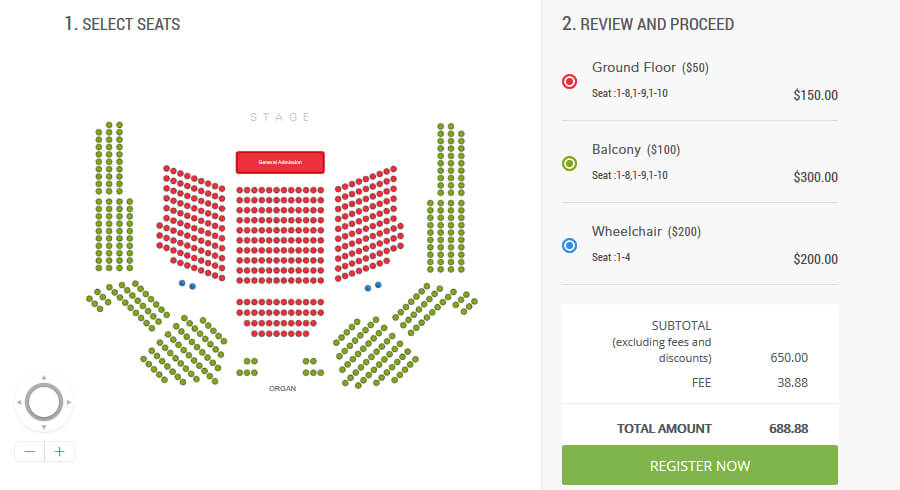Click the Wheelchair ($200) label
Screen dimensions: 900x490
(646, 232)
